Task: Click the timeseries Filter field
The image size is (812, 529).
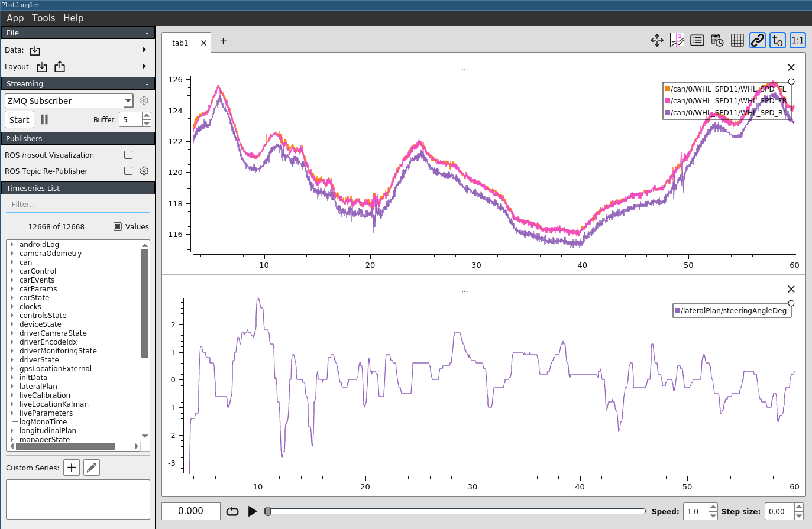Action: pos(77,205)
